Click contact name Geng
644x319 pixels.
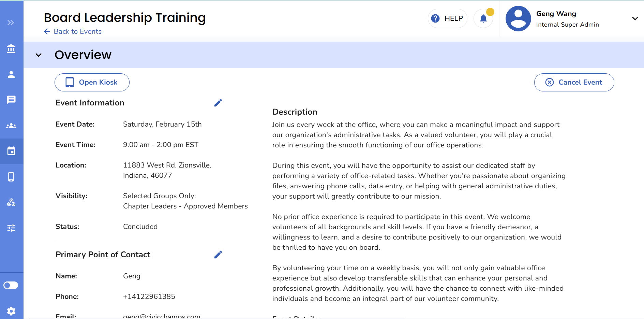[x=132, y=276]
